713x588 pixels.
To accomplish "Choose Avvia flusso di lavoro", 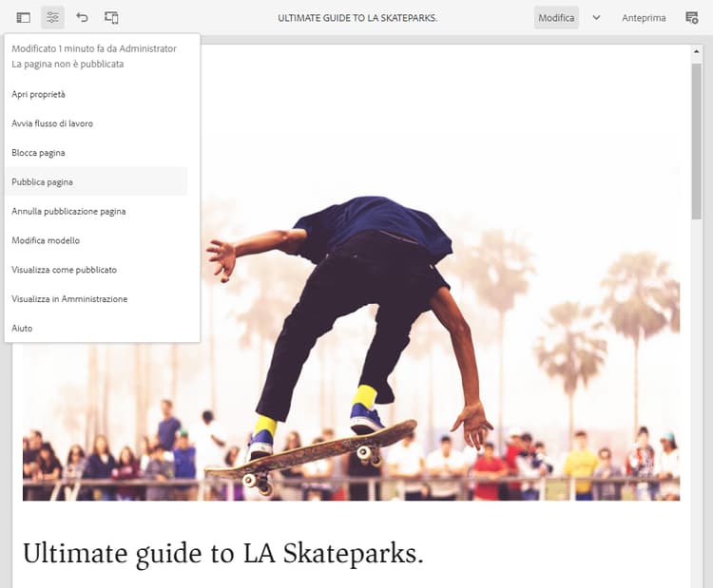I will click(x=52, y=123).
